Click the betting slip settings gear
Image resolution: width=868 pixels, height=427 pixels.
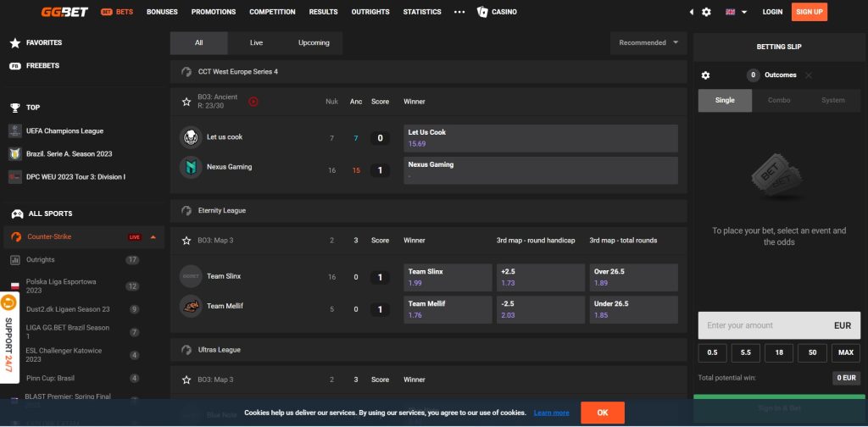(705, 75)
